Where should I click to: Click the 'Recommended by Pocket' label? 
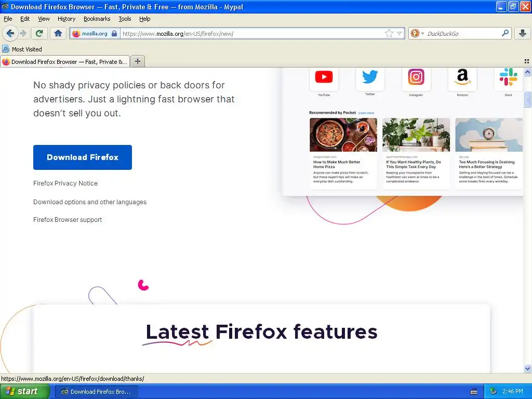point(332,113)
